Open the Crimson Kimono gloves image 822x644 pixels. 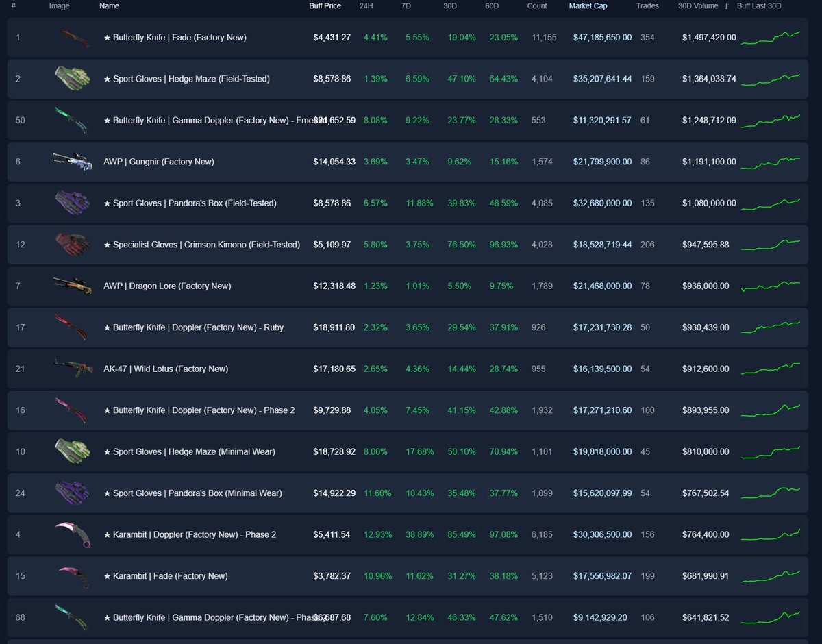tap(72, 245)
